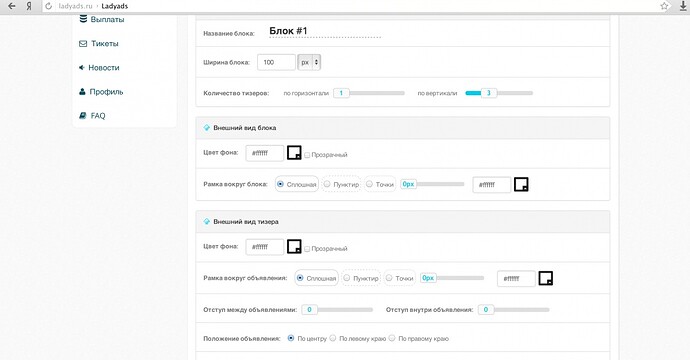Screen dimensions: 690x360
Task: Enable Прозрачный for teaser background
Action: 307,249
